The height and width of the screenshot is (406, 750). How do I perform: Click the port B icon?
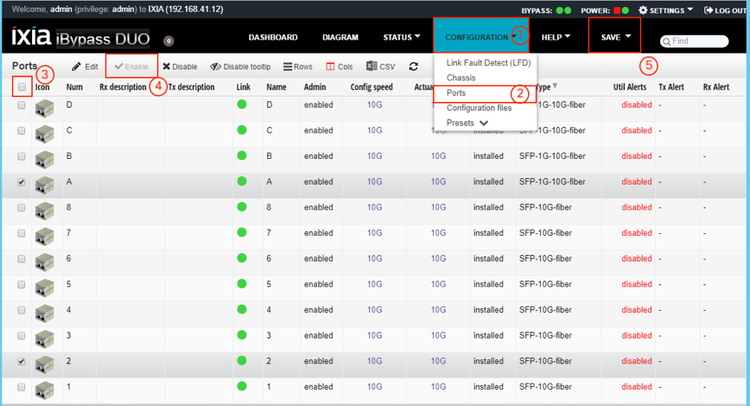(44, 160)
